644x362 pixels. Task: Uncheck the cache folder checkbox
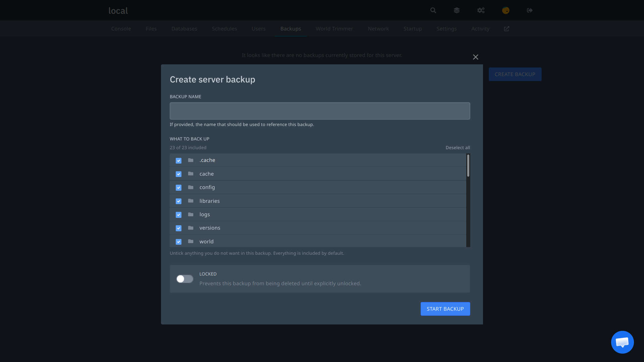click(178, 174)
